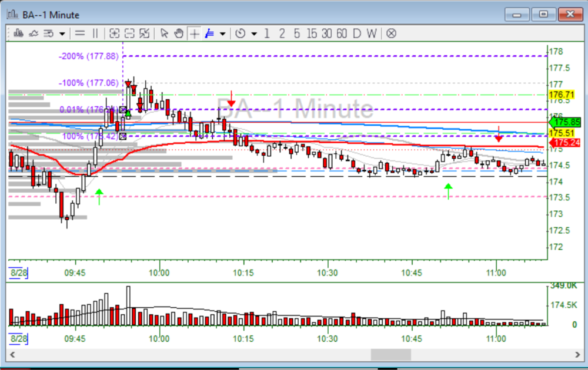The image size is (588, 370).
Task: Open the clock time interval dropdown
Action: pyautogui.click(x=253, y=33)
